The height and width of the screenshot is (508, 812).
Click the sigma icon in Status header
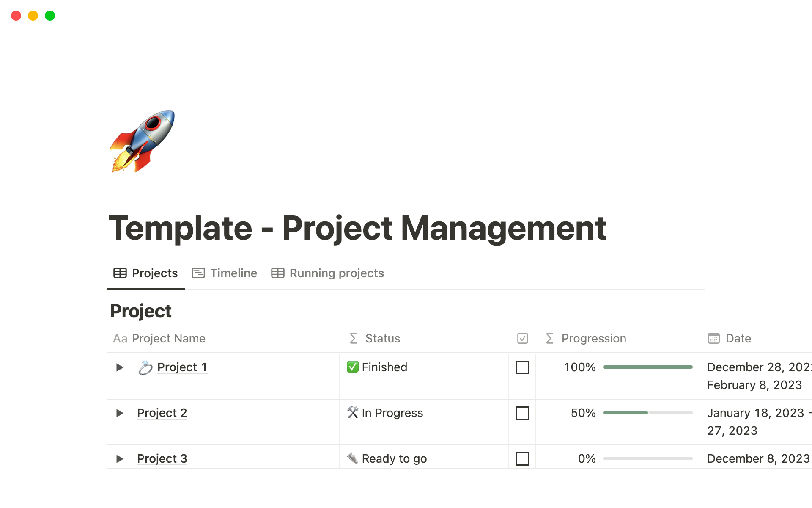(354, 338)
